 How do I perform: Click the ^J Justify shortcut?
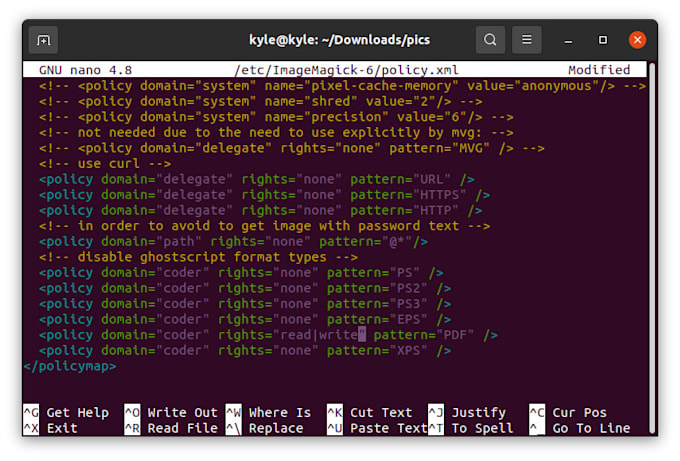click(468, 412)
